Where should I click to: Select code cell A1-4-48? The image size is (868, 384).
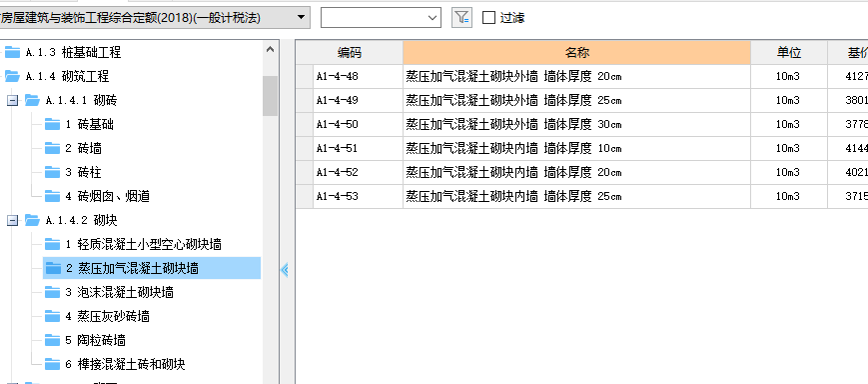click(359, 76)
